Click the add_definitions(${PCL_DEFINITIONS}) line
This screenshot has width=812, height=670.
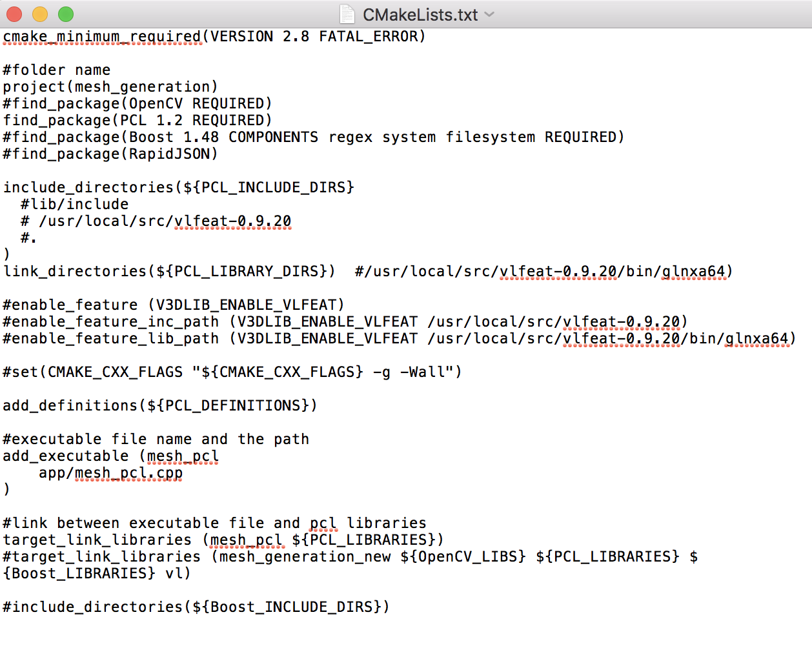pyautogui.click(x=159, y=405)
